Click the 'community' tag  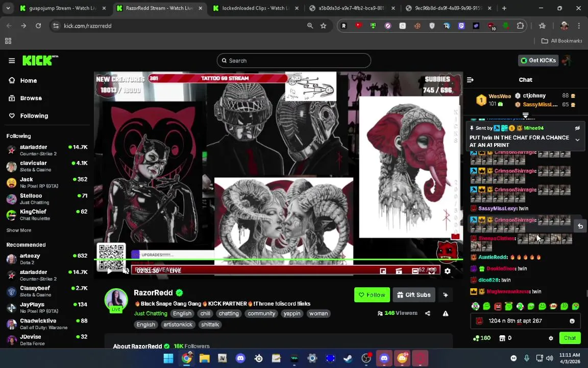click(x=261, y=313)
